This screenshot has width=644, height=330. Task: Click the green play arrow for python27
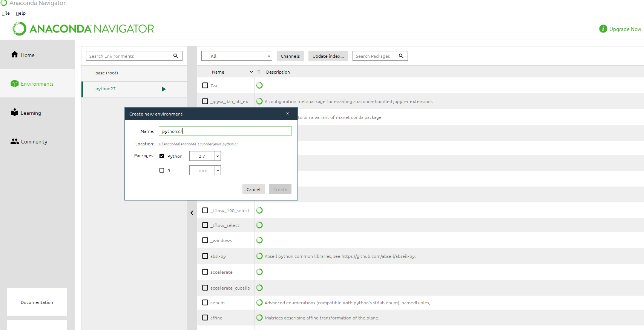(x=164, y=89)
